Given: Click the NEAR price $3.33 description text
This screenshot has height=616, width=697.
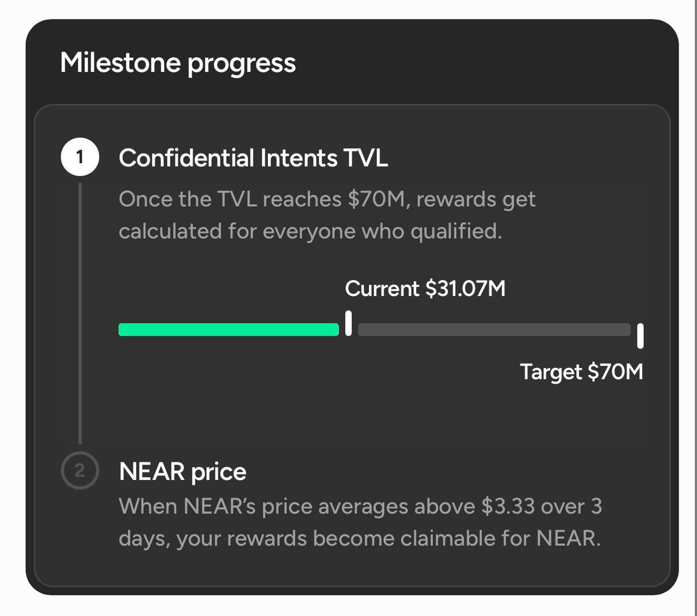Looking at the screenshot, I should 360,522.
